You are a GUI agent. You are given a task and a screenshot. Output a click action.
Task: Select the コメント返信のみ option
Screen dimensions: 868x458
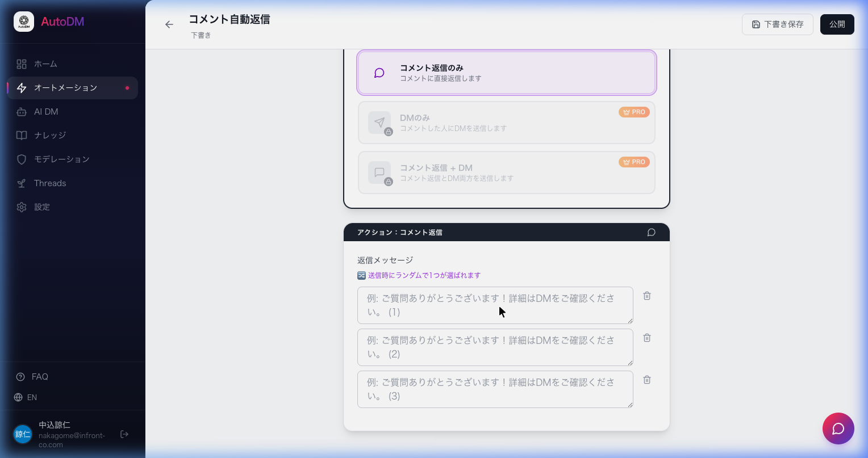coord(507,73)
